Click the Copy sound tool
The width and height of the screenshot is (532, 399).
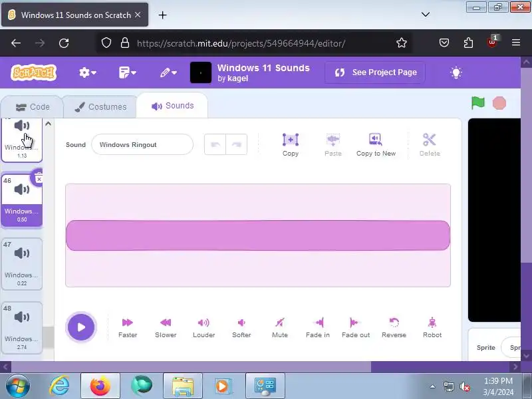click(291, 144)
